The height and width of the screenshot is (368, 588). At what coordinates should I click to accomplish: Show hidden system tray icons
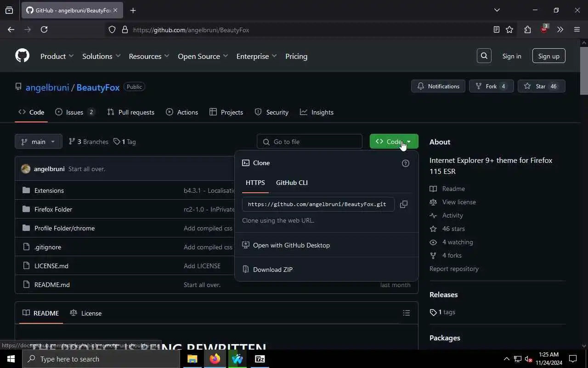506,359
